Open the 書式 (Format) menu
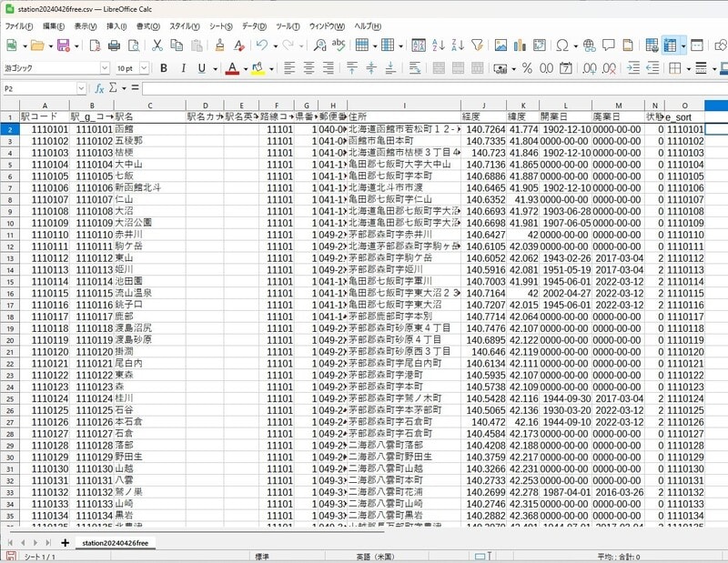This screenshot has width=728, height=563. pyautogui.click(x=148, y=26)
